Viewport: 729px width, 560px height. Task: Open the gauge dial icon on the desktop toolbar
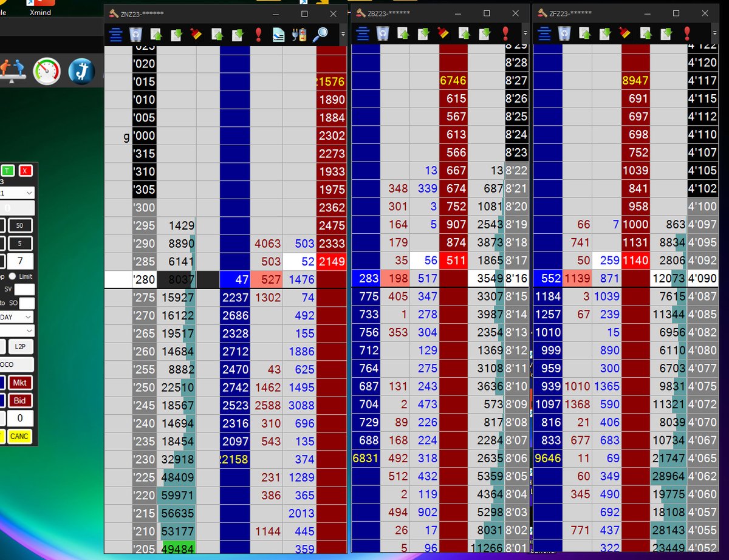click(46, 71)
